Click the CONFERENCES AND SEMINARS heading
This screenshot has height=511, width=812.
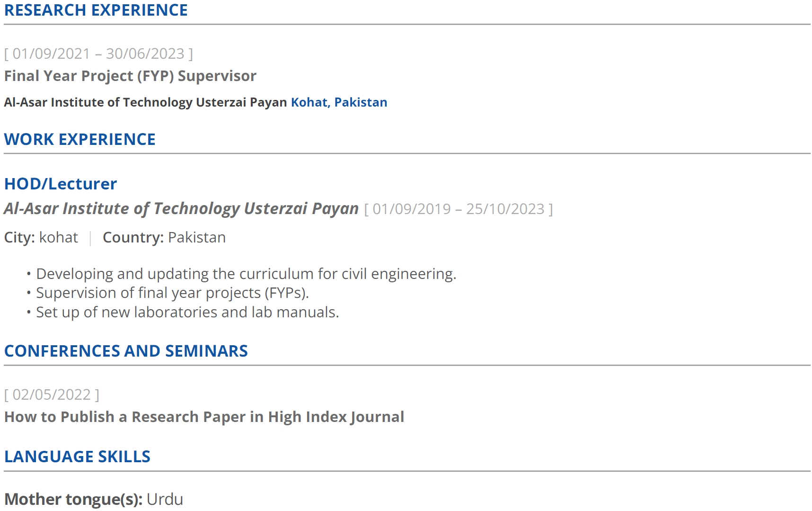pyautogui.click(x=126, y=351)
